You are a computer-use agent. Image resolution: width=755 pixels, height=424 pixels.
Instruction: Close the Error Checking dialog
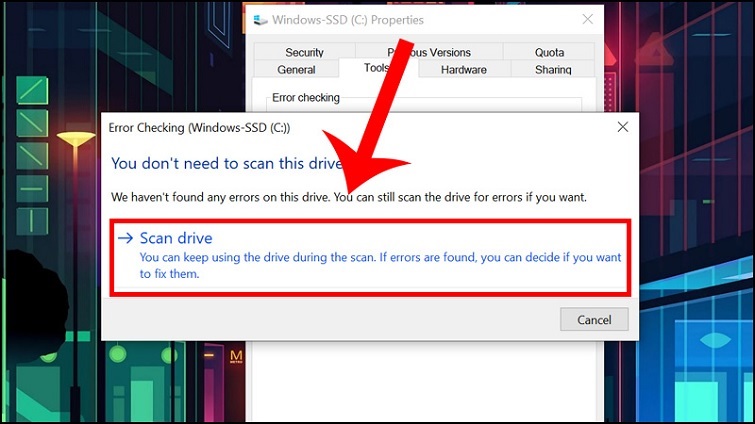(622, 127)
